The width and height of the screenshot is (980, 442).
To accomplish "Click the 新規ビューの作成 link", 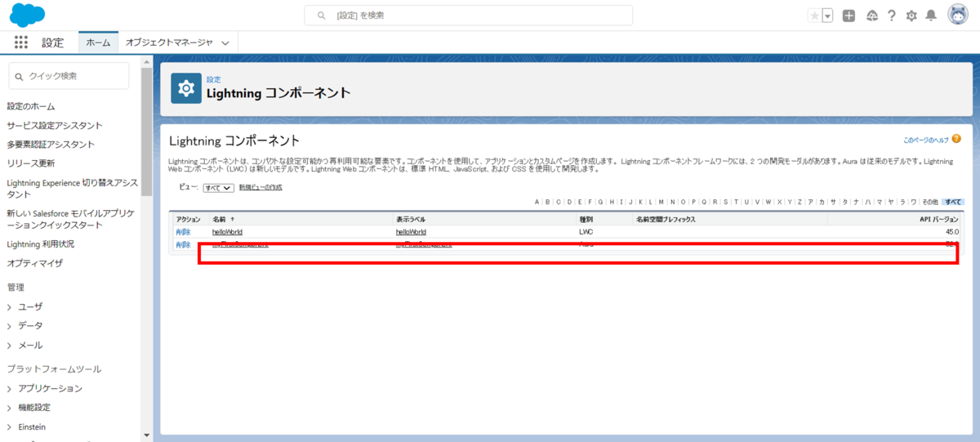I will click(261, 188).
